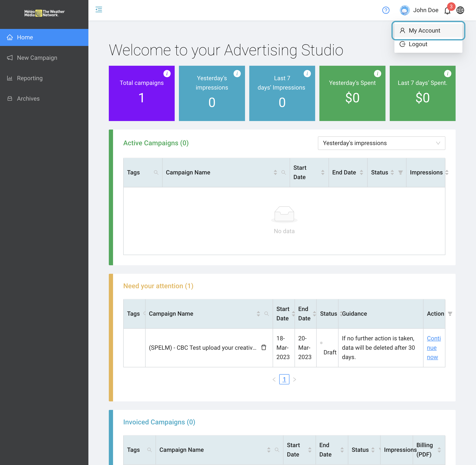Show info for Yesterday's impressions card
Image resolution: width=476 pixels, height=465 pixels.
237,74
